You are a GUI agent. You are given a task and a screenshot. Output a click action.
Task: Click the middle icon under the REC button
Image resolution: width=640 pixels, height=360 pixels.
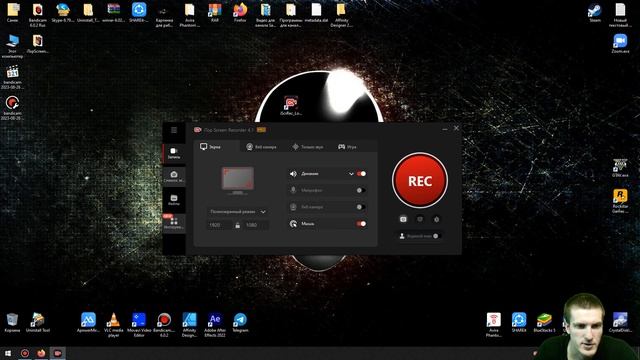pos(420,219)
